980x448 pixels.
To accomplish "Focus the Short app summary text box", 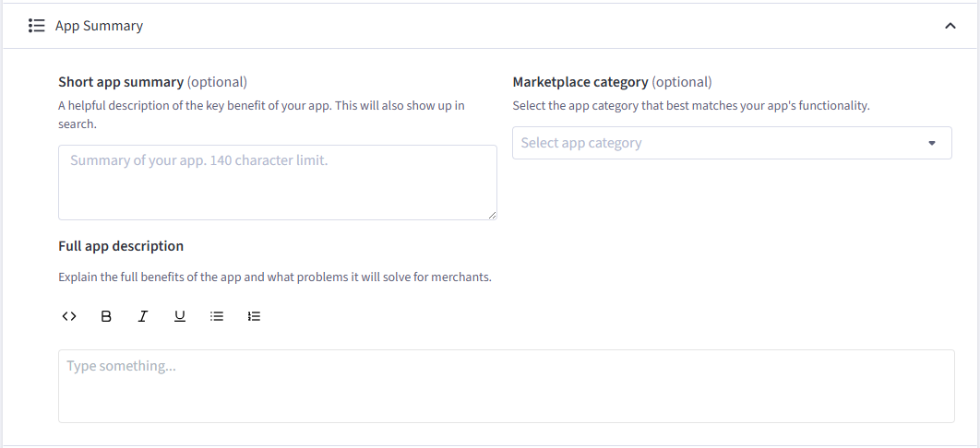I will [278, 183].
